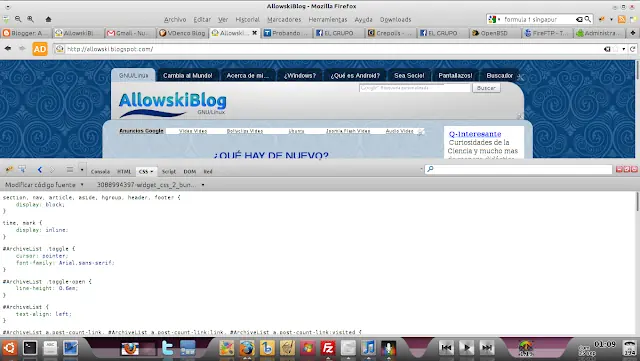Open the Twitter bird dock icon
Viewport: 640px width, 361px height.
point(167,348)
